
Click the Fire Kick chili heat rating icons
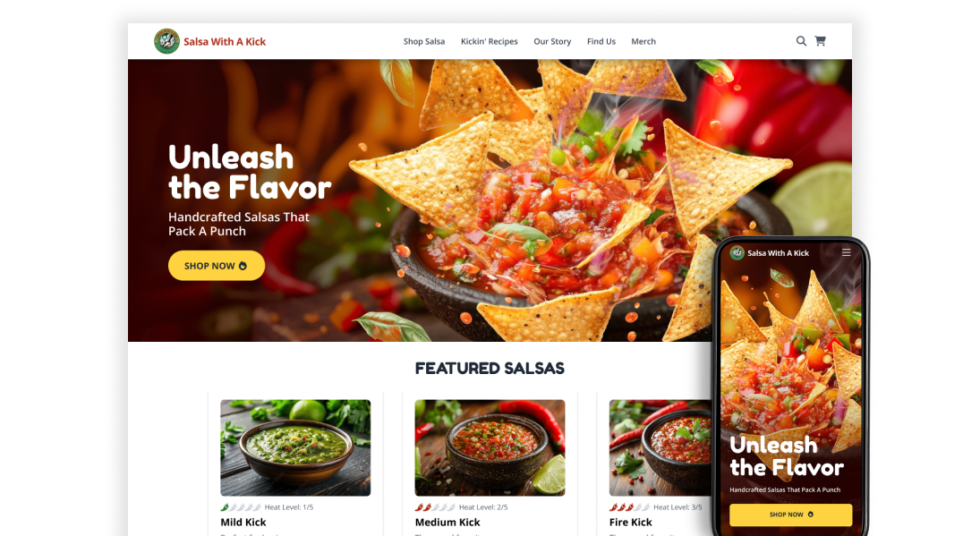[x=629, y=507]
